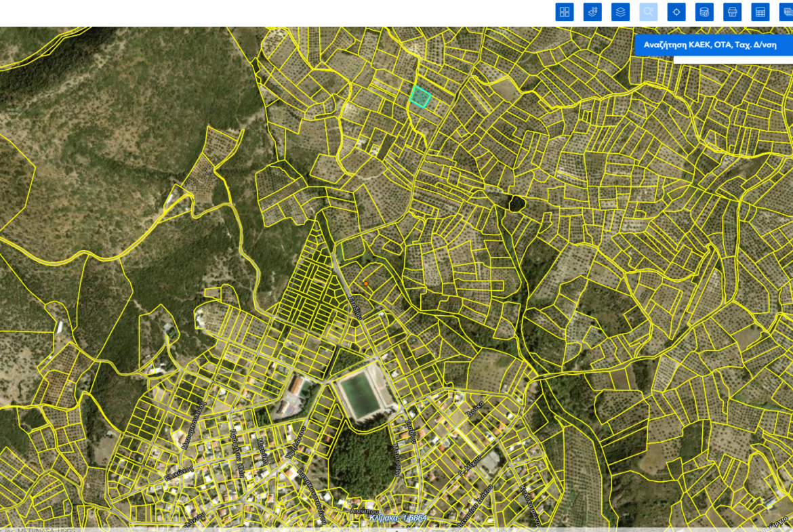Screen dimensions: 793x532
Task: Toggle the magnifier search tool
Action: [x=649, y=12]
